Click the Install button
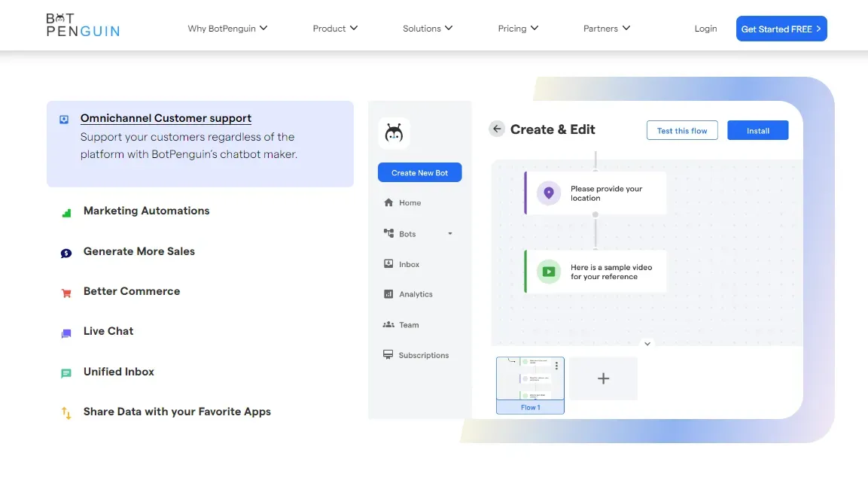The image size is (868, 480). pyautogui.click(x=758, y=130)
